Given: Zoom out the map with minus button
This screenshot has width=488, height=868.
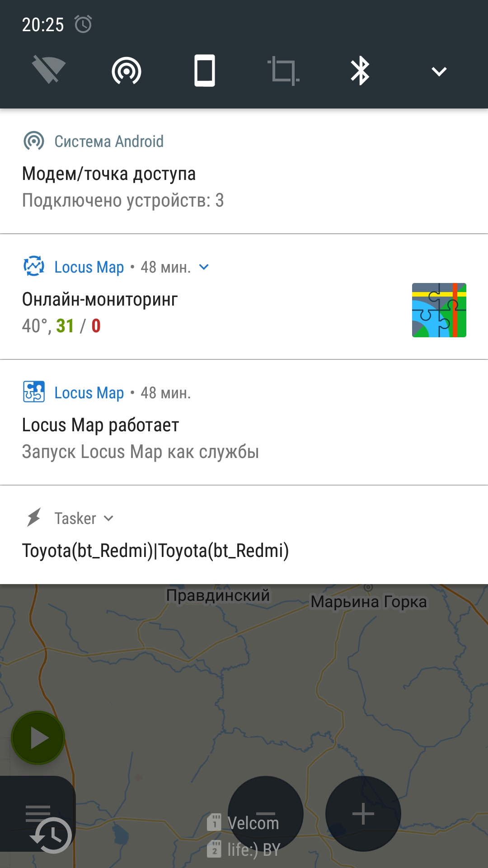Looking at the screenshot, I should [266, 814].
